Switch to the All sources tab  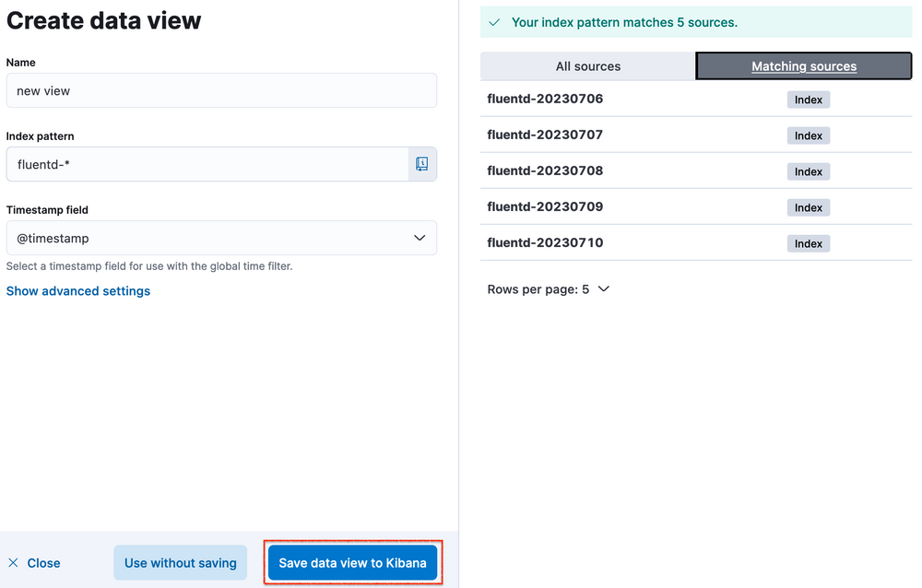(x=588, y=65)
